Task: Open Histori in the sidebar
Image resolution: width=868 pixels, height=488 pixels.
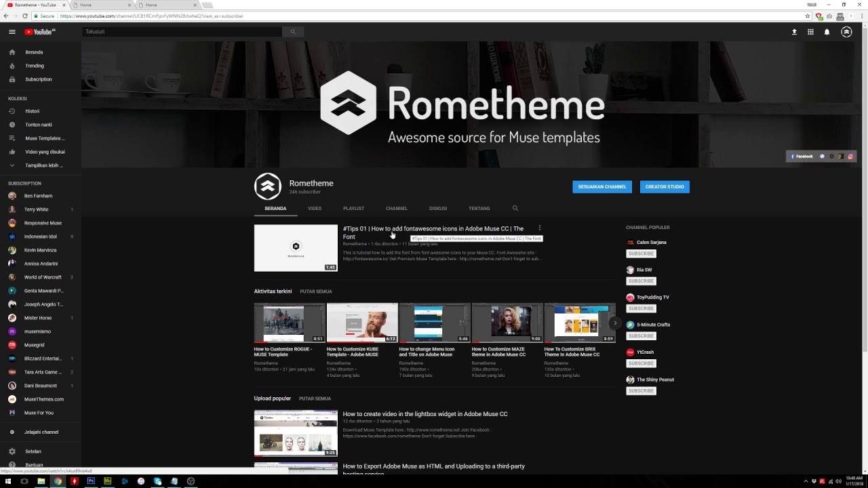Action: click(41, 111)
